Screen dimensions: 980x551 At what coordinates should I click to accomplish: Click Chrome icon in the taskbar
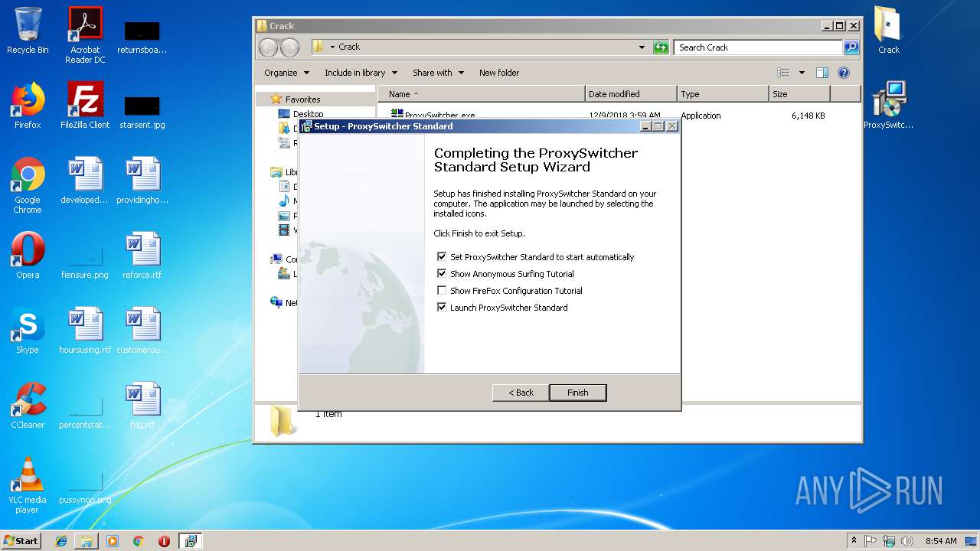(x=139, y=541)
